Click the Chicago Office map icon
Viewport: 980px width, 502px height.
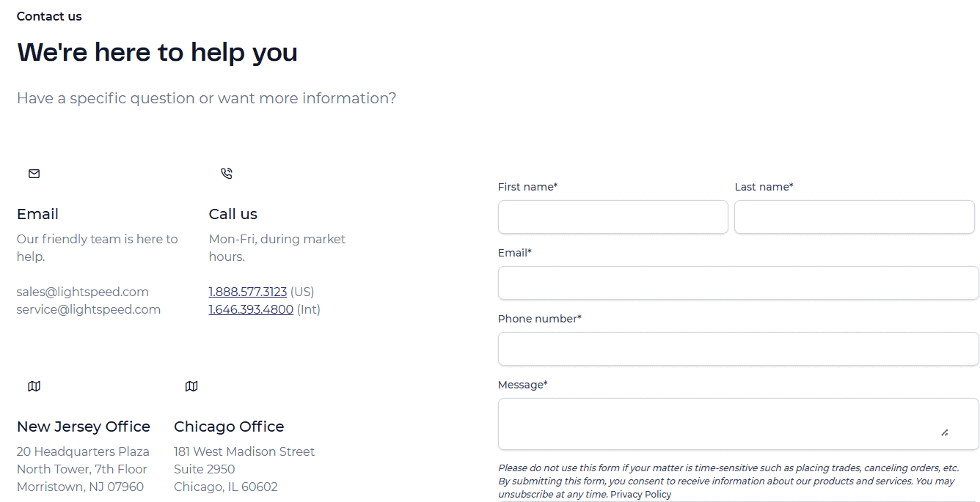pos(191,386)
